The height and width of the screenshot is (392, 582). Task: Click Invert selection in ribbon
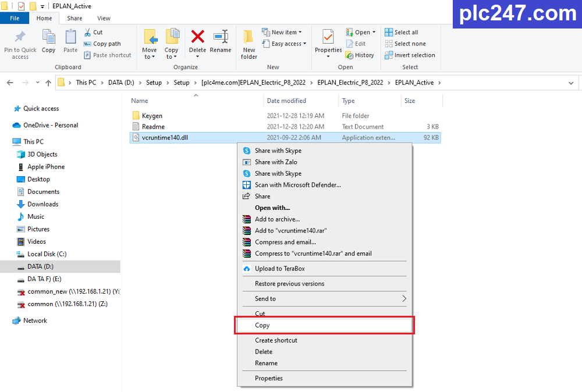[410, 55]
